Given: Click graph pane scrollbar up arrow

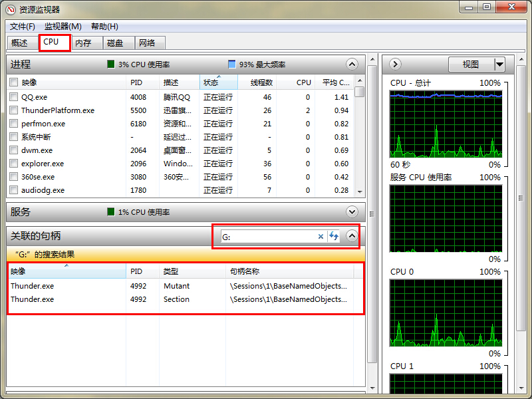Looking at the screenshot, I should pos(521,60).
